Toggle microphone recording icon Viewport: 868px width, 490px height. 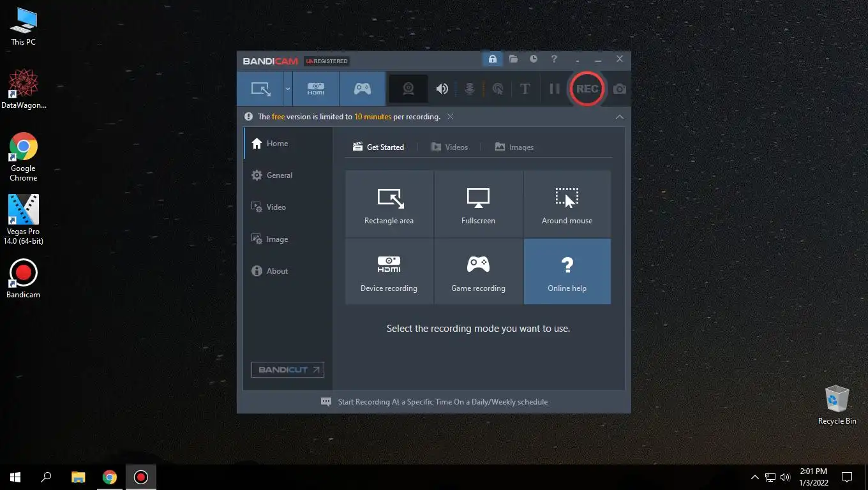[x=469, y=89]
